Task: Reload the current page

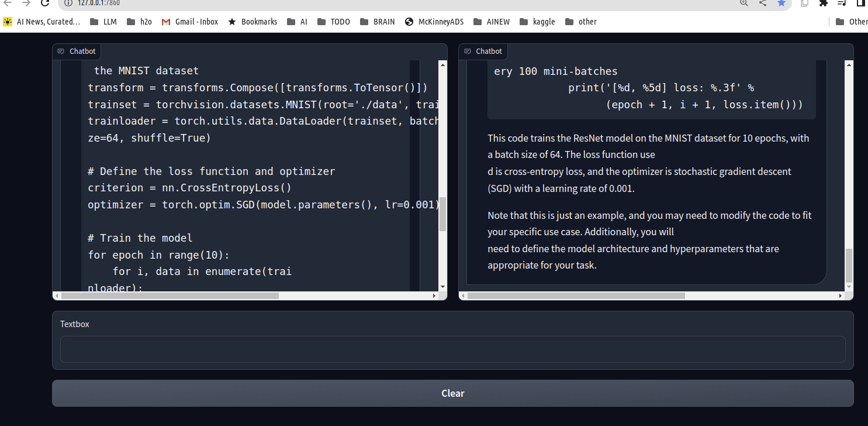Action: [x=46, y=4]
